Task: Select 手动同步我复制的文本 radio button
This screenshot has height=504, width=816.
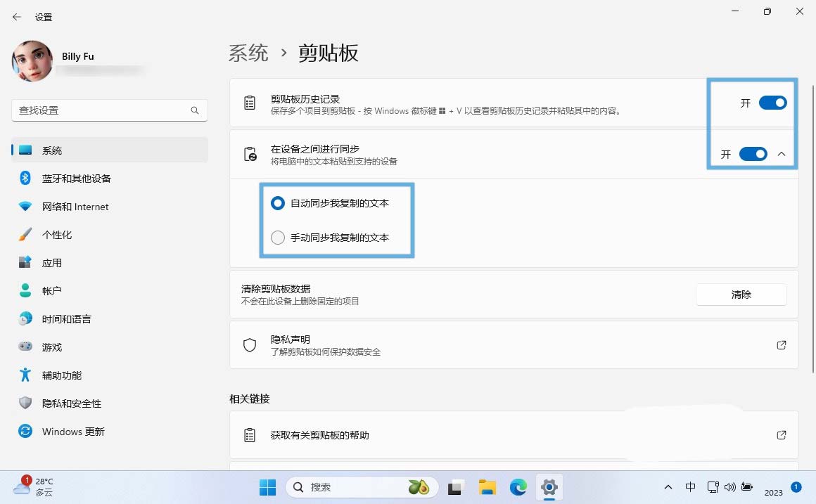Action: [x=278, y=238]
